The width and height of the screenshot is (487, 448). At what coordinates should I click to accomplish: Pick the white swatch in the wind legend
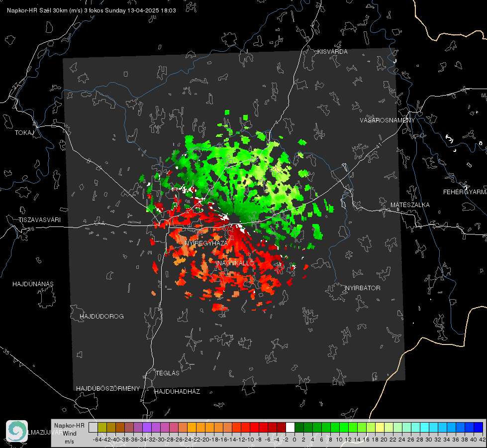tap(290, 428)
